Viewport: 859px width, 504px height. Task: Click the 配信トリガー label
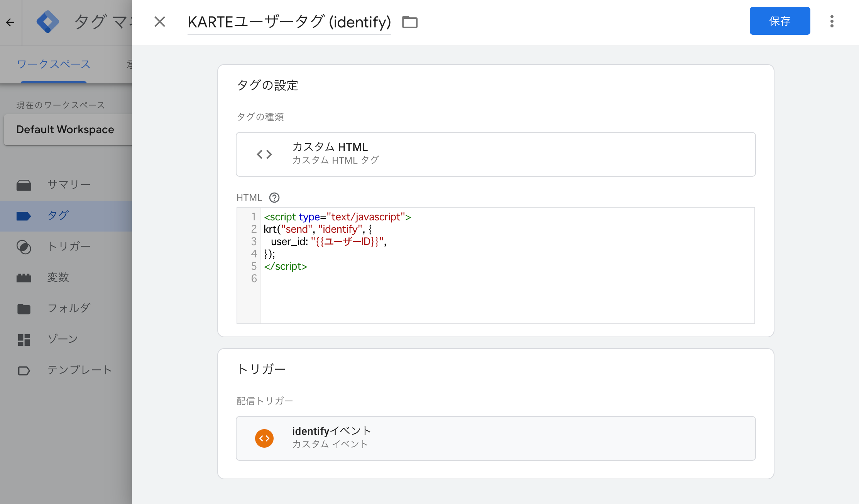tap(265, 401)
